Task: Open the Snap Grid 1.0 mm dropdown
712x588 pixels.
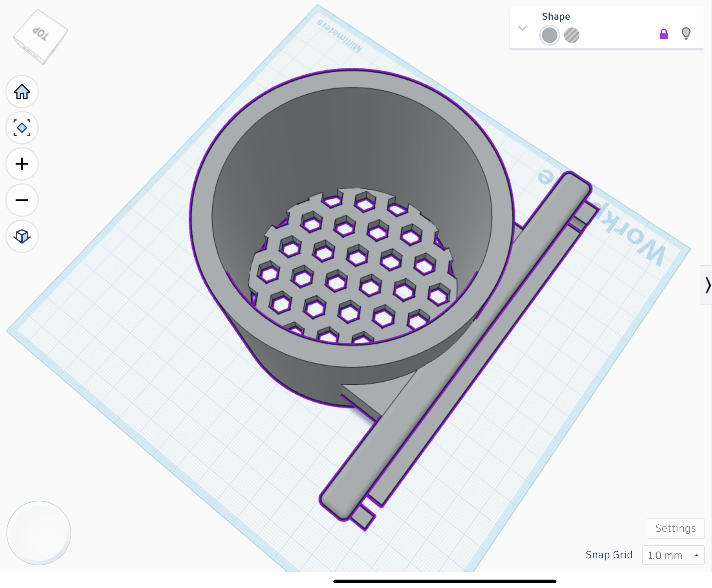Action: pyautogui.click(x=673, y=555)
